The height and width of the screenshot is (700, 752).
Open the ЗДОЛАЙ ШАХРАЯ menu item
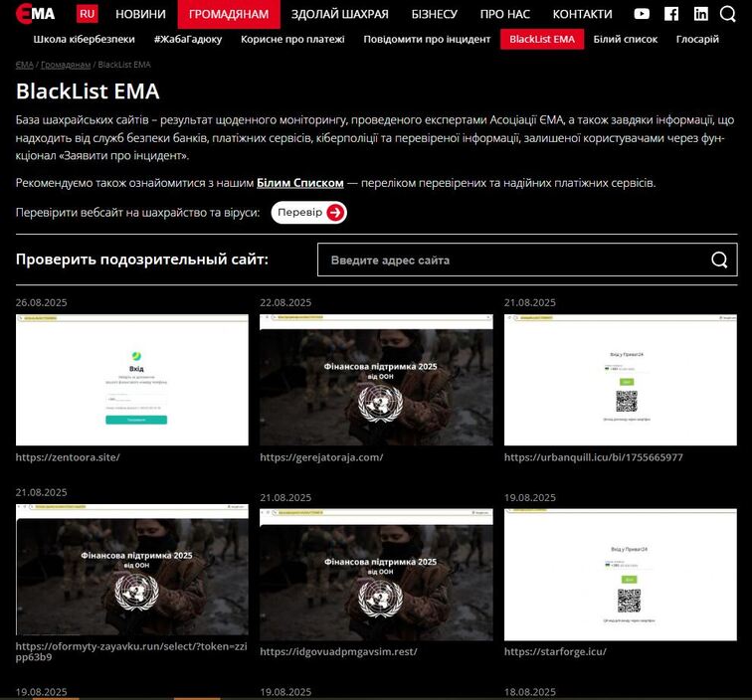tap(340, 14)
